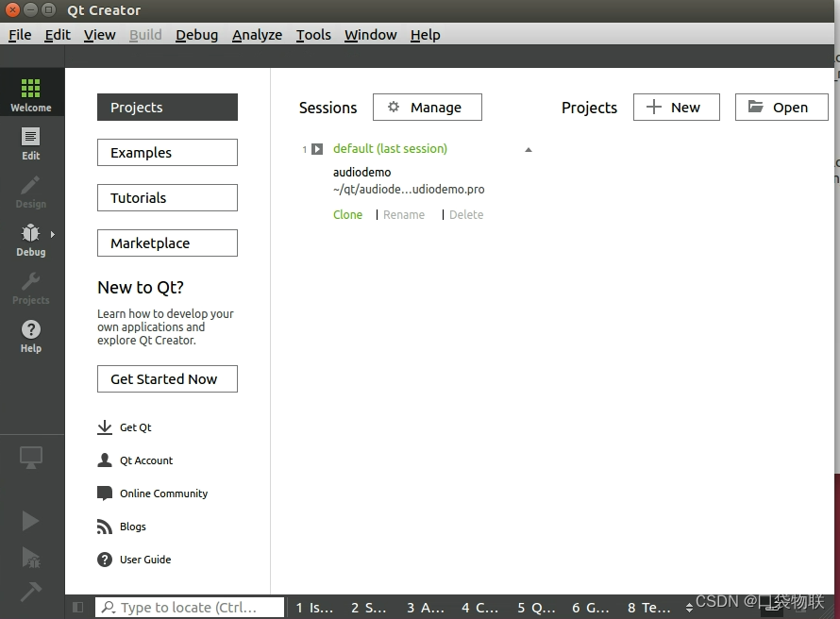
Task: Open the audiodemo project entry
Action: [362, 173]
